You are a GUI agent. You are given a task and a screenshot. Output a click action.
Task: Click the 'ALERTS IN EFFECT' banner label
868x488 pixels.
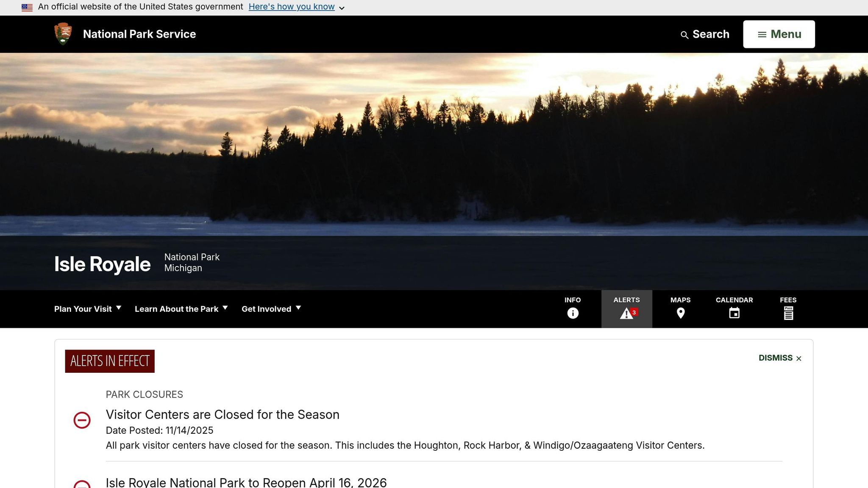coord(110,361)
